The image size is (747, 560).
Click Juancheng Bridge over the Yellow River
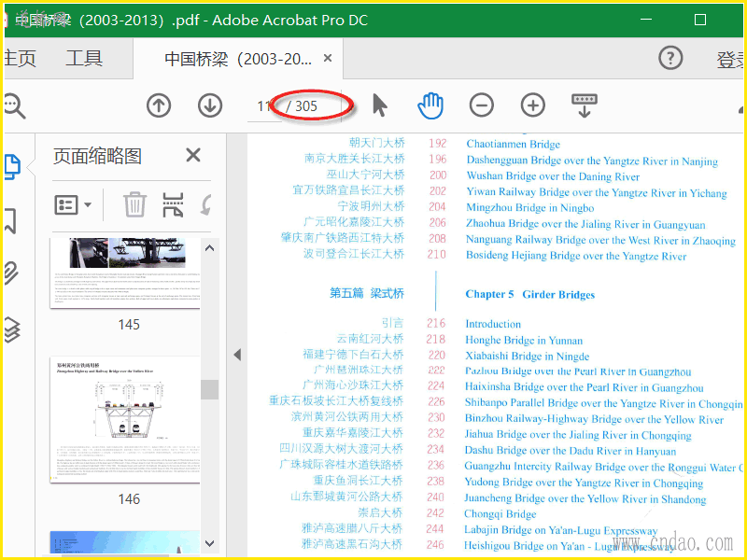coord(585,498)
